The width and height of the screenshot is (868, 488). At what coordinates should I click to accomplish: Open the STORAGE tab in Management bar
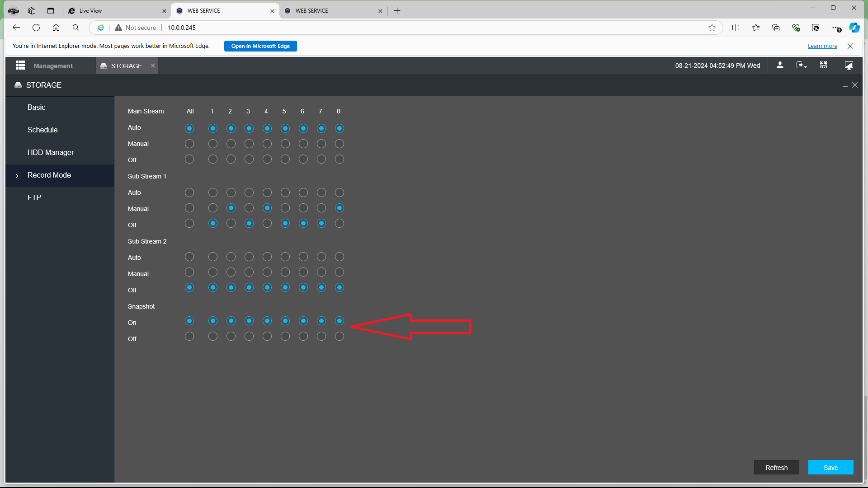(127, 66)
